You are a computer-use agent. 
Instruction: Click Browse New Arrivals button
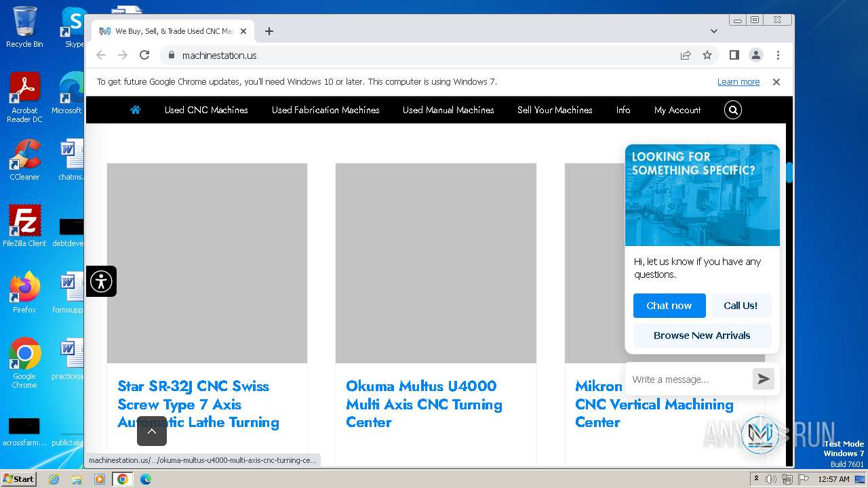[702, 335]
